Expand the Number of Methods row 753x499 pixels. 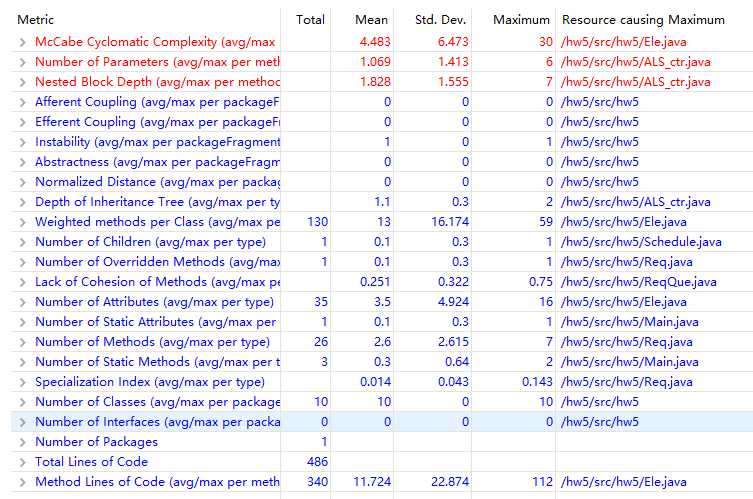23,342
